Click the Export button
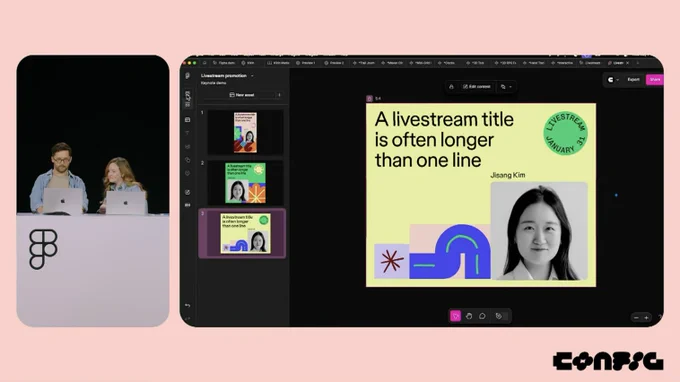 click(634, 80)
